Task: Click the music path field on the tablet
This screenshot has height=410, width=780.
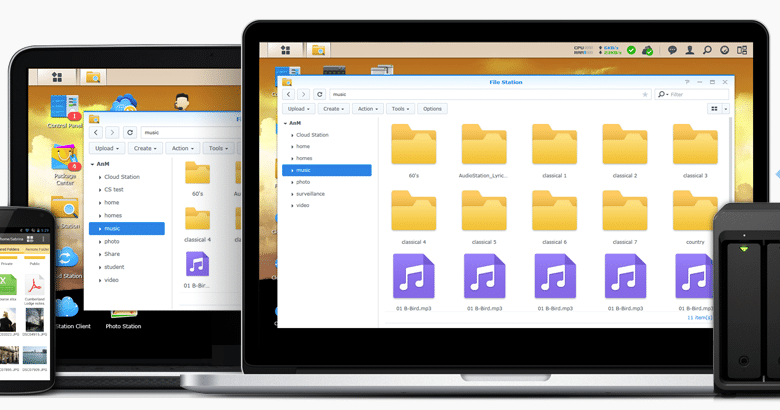Action: 191,132
